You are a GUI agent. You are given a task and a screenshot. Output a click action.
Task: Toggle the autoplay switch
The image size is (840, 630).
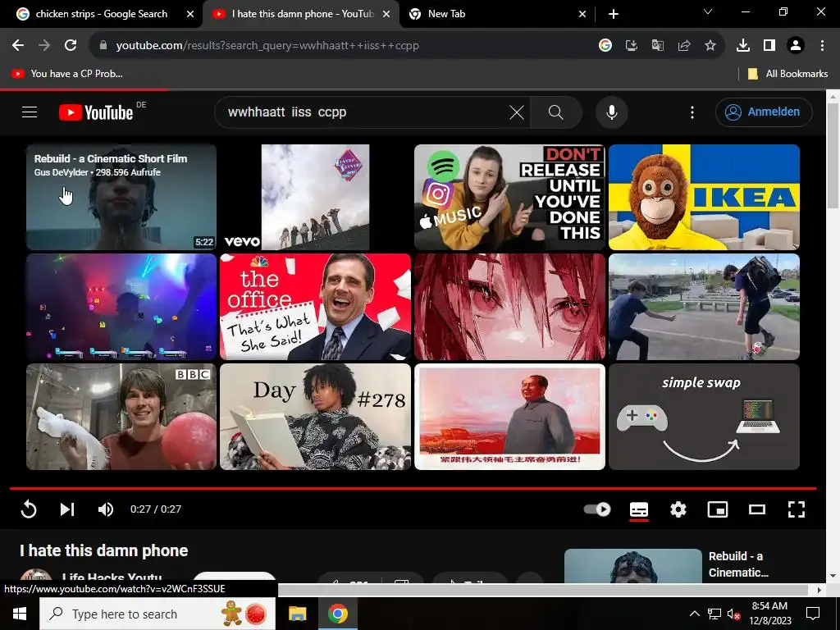pyautogui.click(x=597, y=509)
